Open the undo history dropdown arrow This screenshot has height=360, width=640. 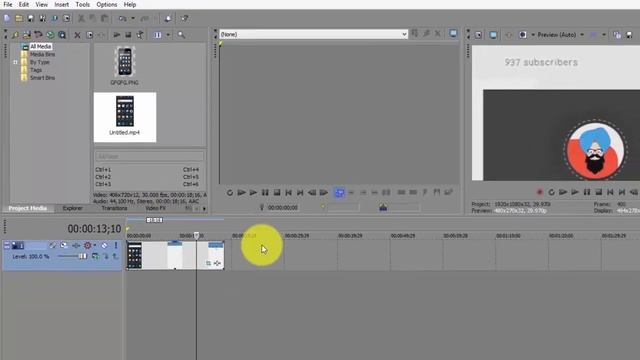133,18
